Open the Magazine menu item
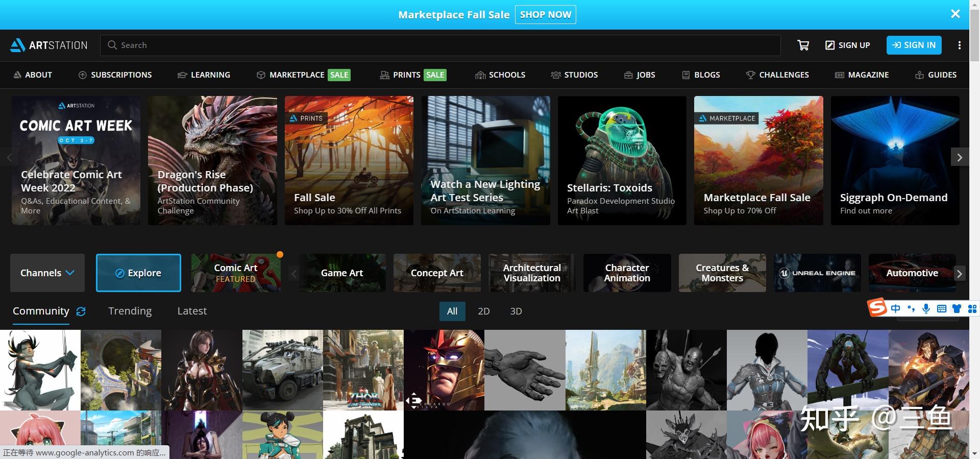This screenshot has width=980, height=459. click(862, 75)
